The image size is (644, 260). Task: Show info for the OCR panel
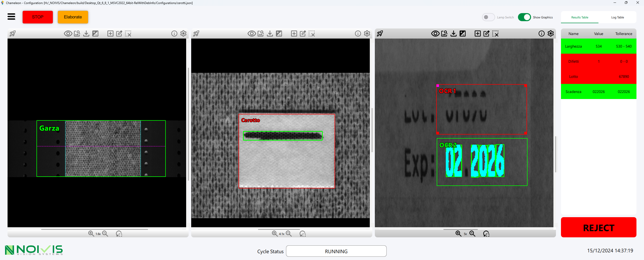[542, 34]
